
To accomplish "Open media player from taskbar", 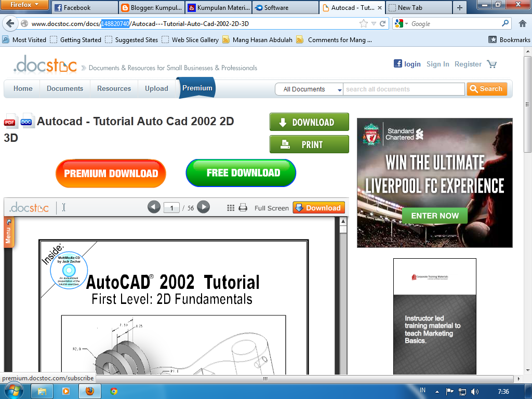I will pyautogui.click(x=65, y=391).
